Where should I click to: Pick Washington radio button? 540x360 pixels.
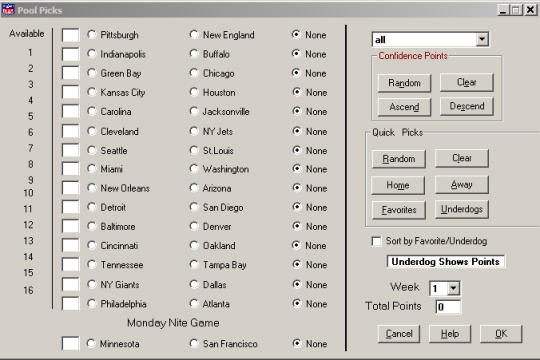point(194,168)
